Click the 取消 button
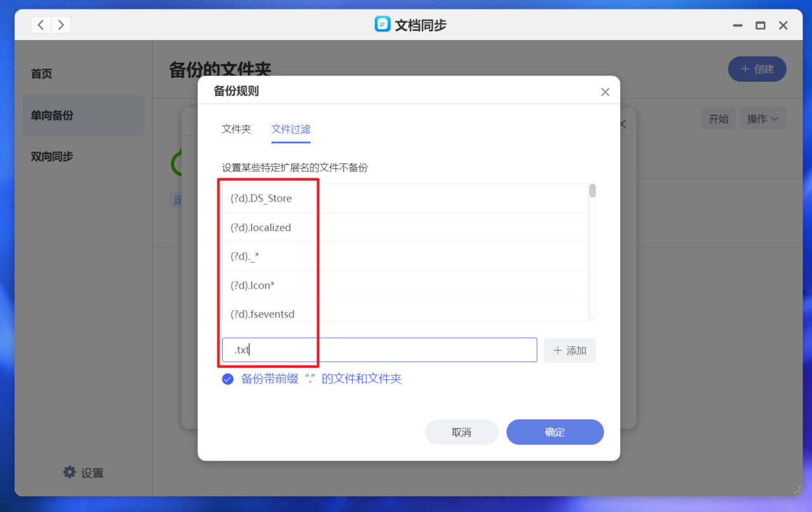Viewport: 812px width, 512px height. pos(462,432)
